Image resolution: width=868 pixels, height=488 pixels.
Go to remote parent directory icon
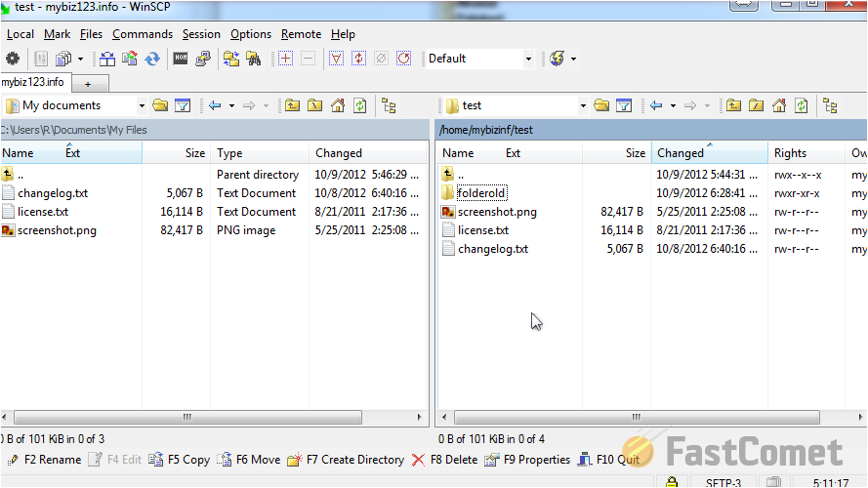733,105
